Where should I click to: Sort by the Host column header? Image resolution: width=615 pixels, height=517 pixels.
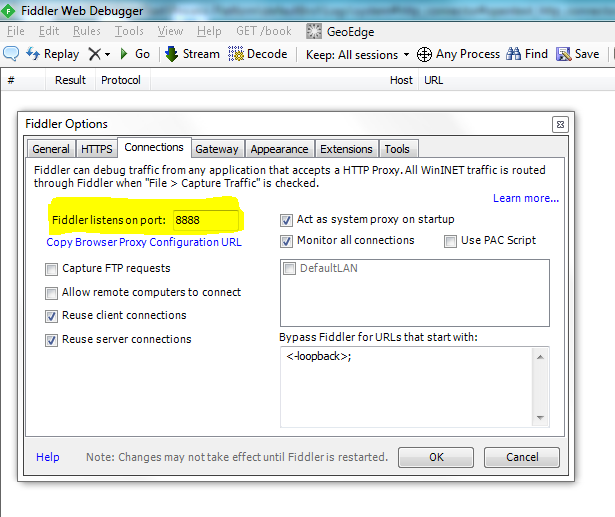pos(285,80)
